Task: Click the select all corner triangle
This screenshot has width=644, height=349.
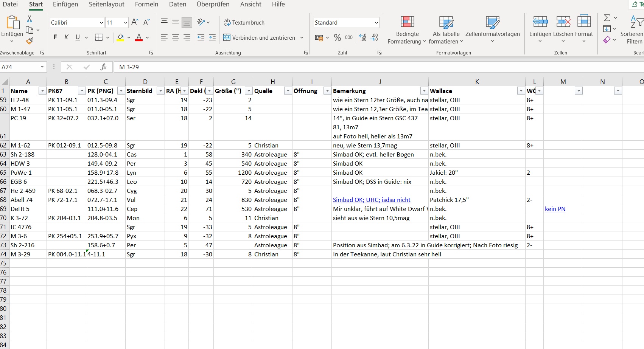Action: [x=5, y=82]
